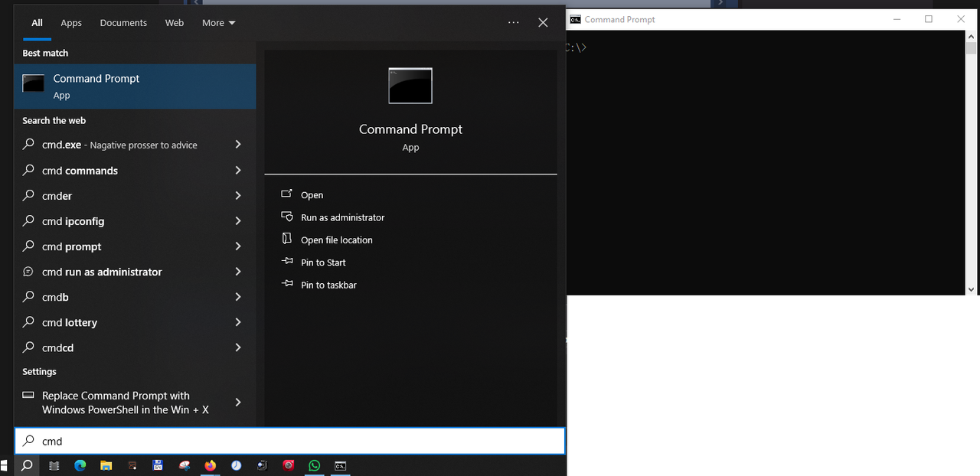Expand the cmd.exe suggestion arrow
The width and height of the screenshot is (980, 476).
(x=238, y=144)
